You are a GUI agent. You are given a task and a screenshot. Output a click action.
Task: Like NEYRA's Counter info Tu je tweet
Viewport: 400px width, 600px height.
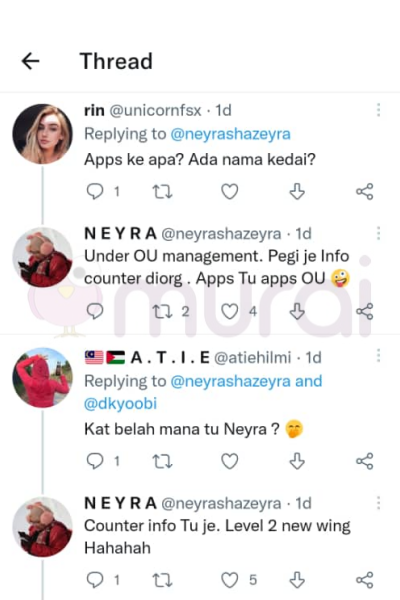pos(230,580)
